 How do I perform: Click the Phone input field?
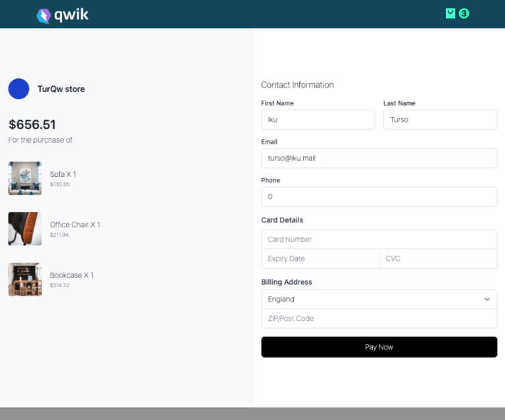pyautogui.click(x=379, y=197)
